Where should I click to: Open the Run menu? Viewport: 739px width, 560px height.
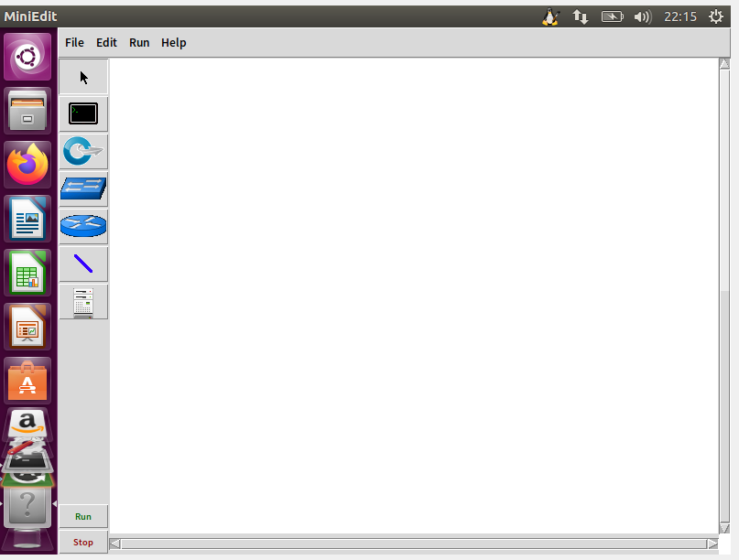pyautogui.click(x=139, y=43)
